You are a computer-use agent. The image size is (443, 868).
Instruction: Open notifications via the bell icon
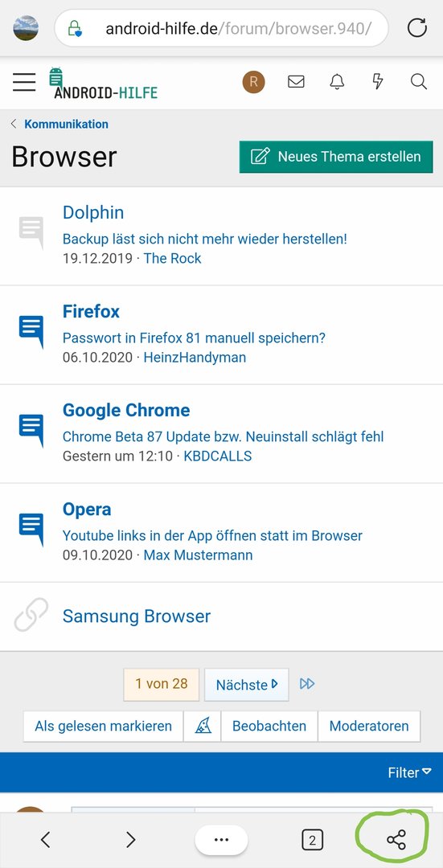(337, 82)
